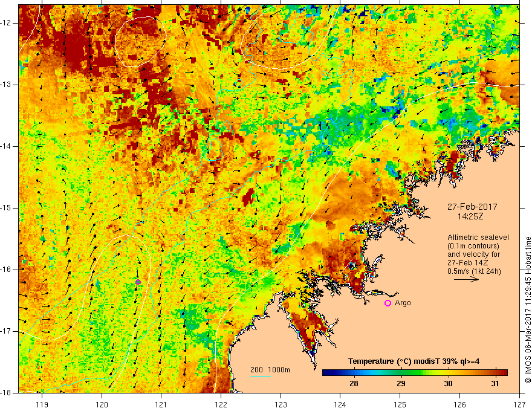Click the magenta Argo legend circle
The image size is (532, 411).
pos(388,303)
